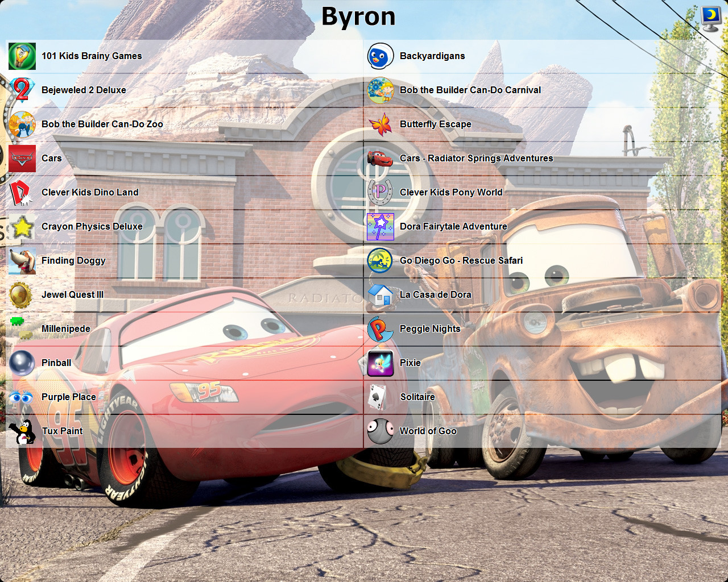The width and height of the screenshot is (728, 582).
Task: Click the Finding Doggy dog icon
Action: pos(22,261)
